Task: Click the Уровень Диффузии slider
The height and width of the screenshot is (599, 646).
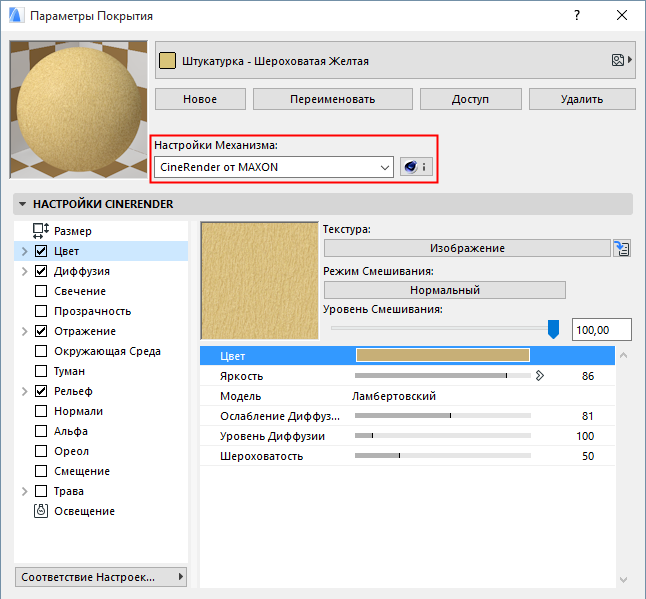Action: pos(443,435)
